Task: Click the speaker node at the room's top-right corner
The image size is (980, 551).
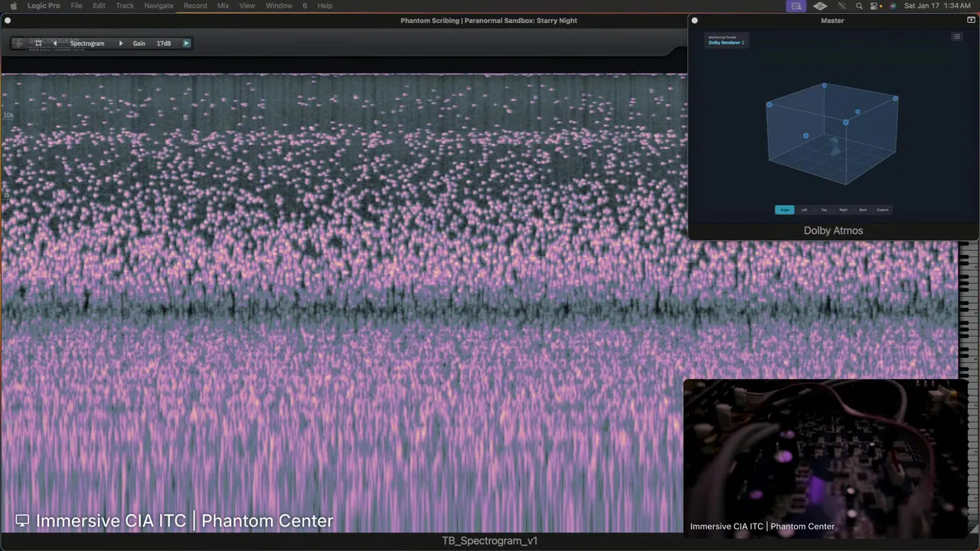Action: (896, 98)
